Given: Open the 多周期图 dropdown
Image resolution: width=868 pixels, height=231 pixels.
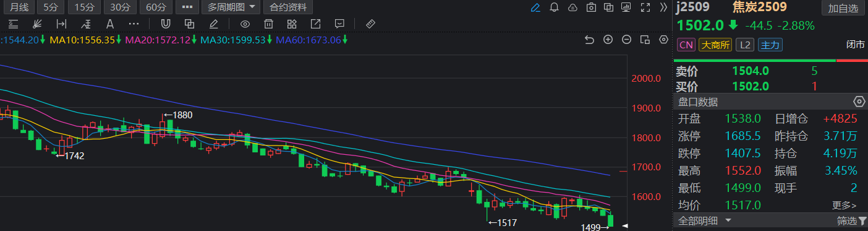Looking at the screenshot, I should coord(231,8).
